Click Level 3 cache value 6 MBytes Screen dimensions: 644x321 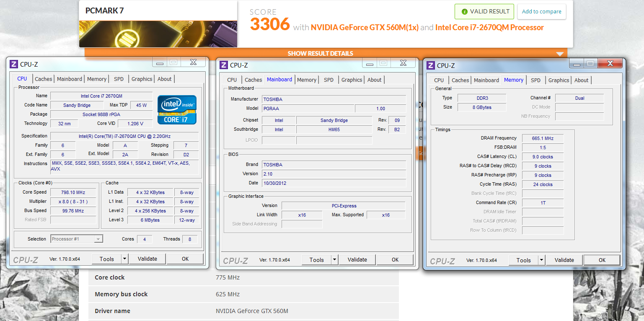(150, 220)
